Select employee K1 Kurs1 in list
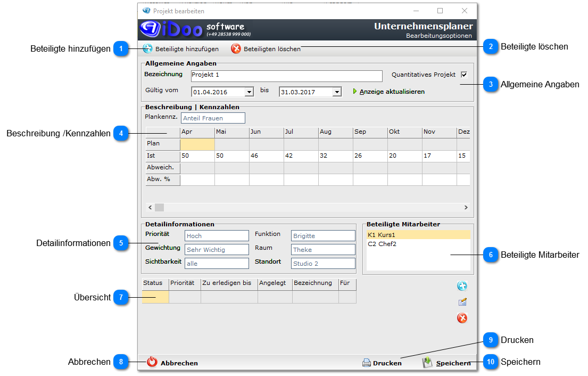This screenshot has height=376, width=588. coord(418,235)
